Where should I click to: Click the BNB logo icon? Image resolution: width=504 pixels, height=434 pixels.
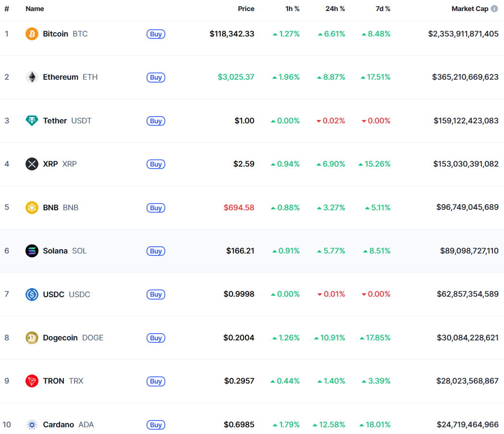click(x=32, y=207)
